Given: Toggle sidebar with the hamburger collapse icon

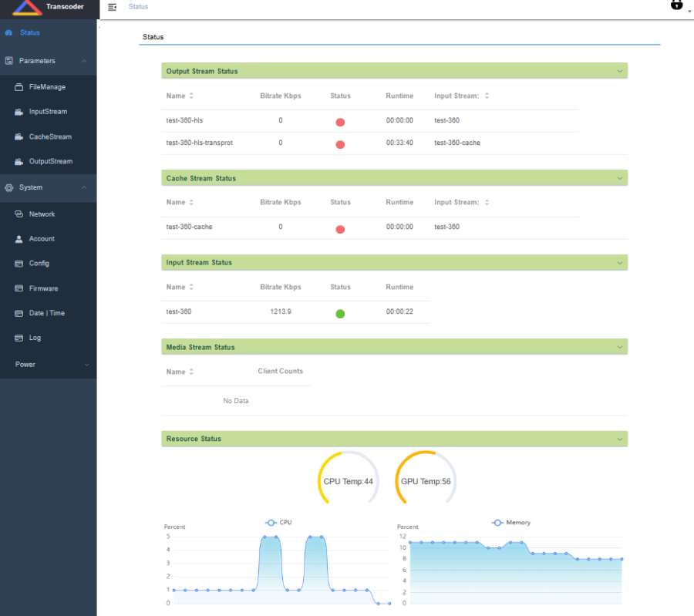Looking at the screenshot, I should [113, 7].
